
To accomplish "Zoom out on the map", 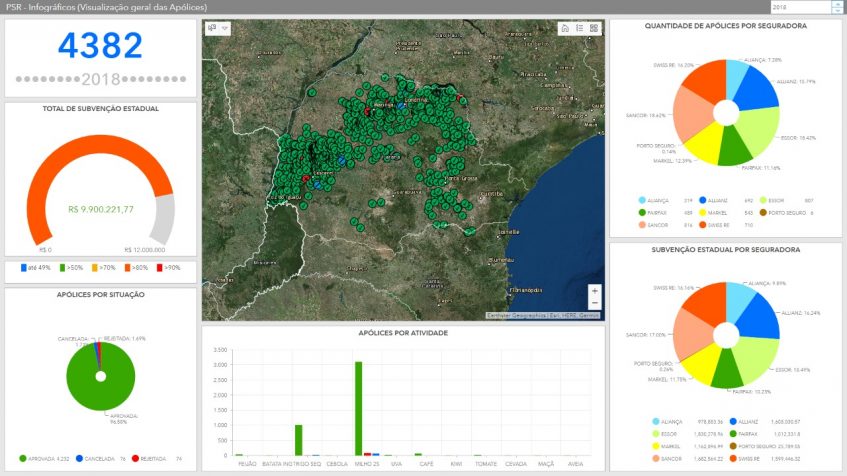I will point(595,303).
